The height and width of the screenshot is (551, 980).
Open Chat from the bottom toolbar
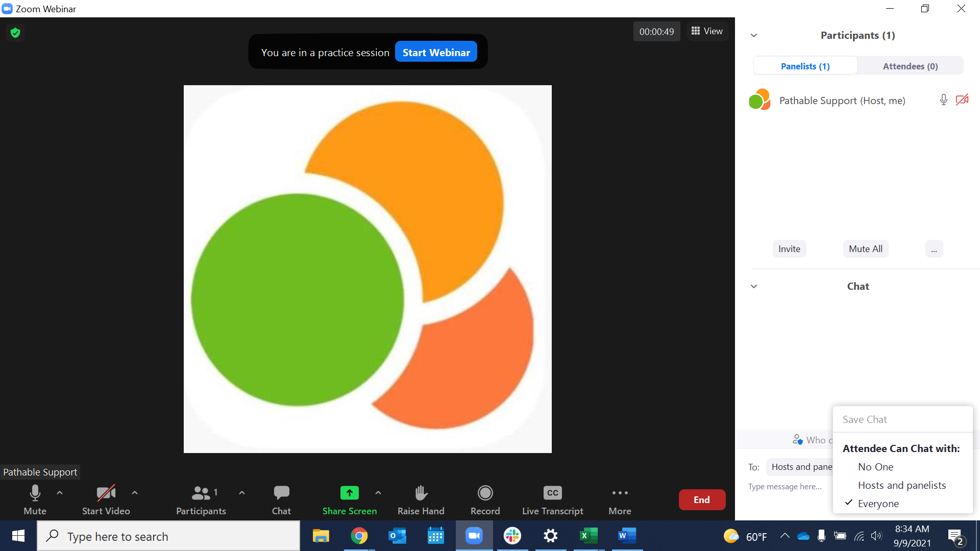click(x=281, y=500)
